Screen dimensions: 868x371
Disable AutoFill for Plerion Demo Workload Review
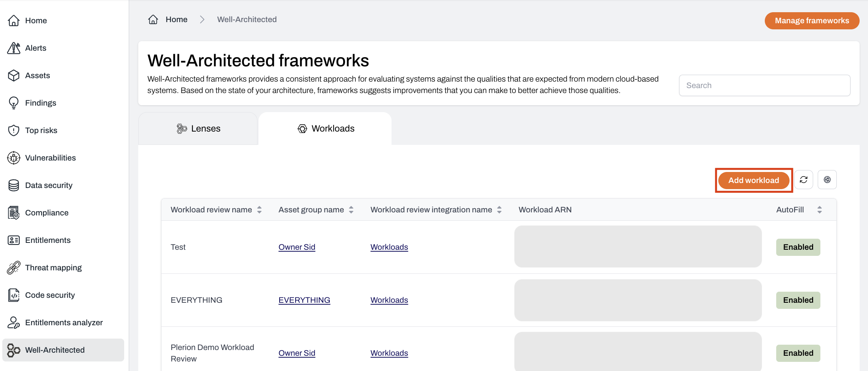[798, 353]
